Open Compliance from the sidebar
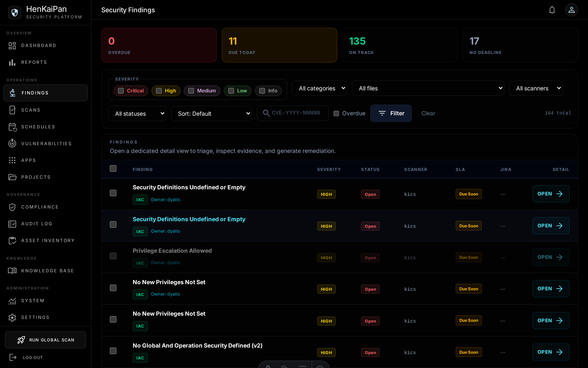The height and width of the screenshot is (368, 588). pos(46,207)
